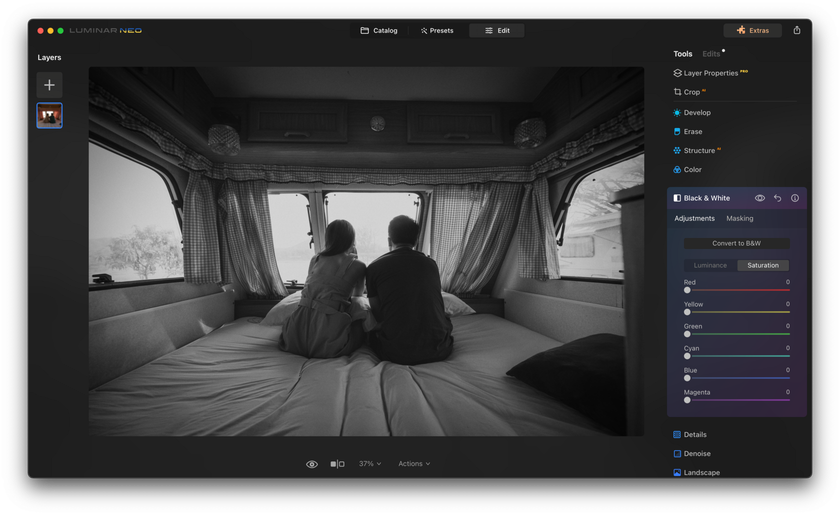The height and width of the screenshot is (515, 840).
Task: Click Convert to B&W button
Action: pyautogui.click(x=737, y=243)
